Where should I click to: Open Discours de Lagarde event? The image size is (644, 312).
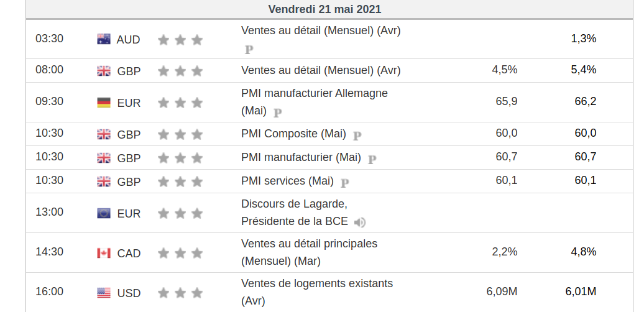pyautogui.click(x=294, y=204)
